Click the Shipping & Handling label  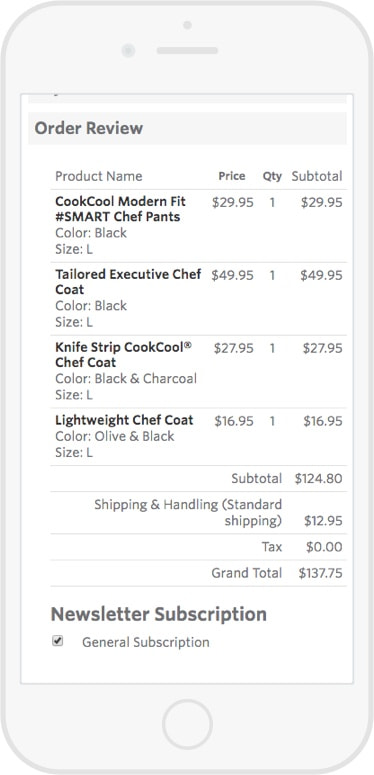pos(188,513)
